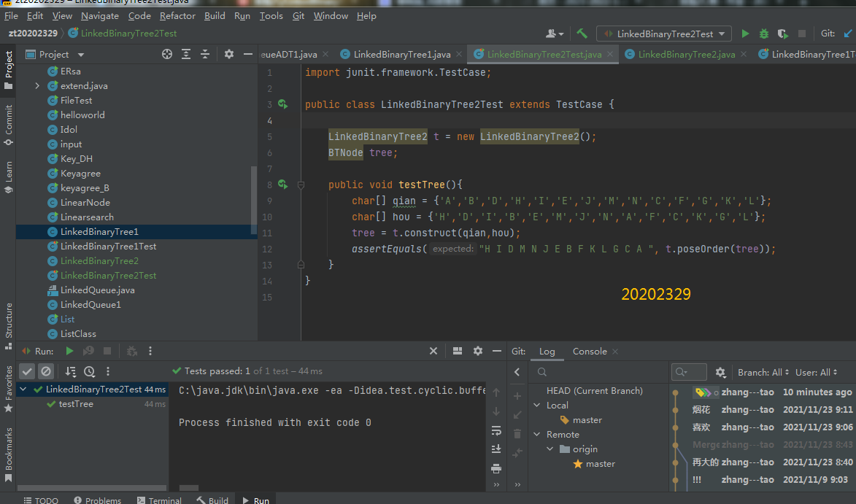
Task: Click the gutter run icon beside testTree method
Action: coord(282,185)
